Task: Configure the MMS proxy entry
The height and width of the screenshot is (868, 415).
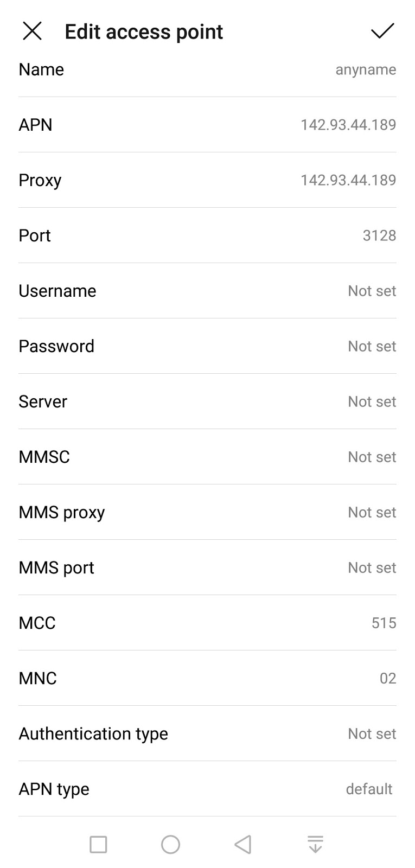Action: 207,512
